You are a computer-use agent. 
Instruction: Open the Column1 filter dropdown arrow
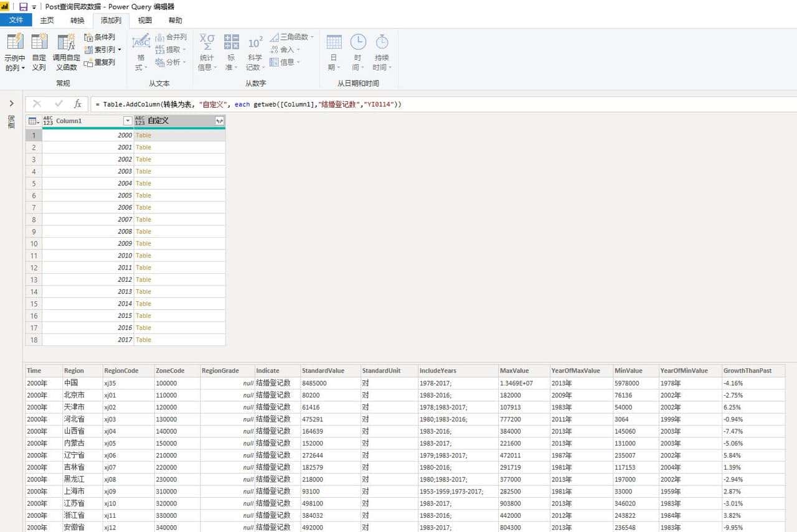pyautogui.click(x=128, y=121)
